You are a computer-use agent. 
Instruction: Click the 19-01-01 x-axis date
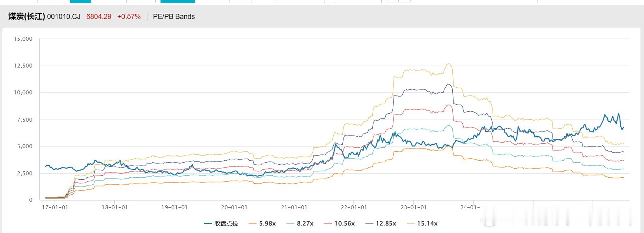pos(175,207)
